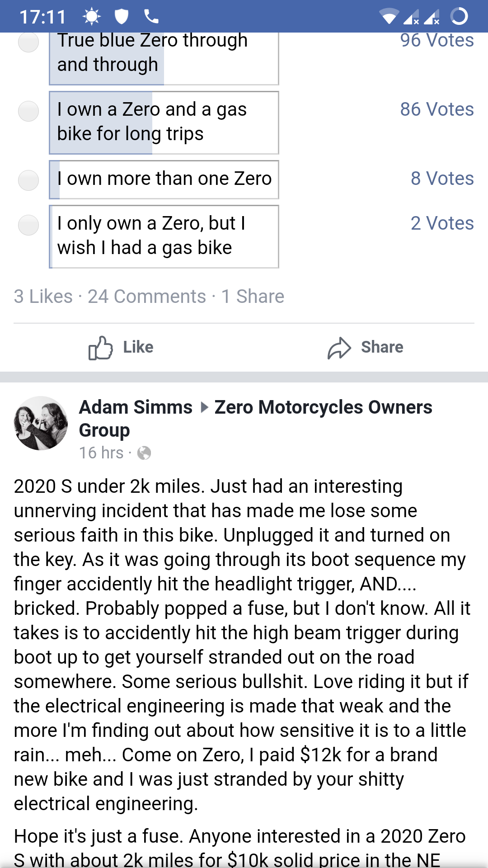The height and width of the screenshot is (868, 488).
Task: Tap the thumbs-up Like icon
Action: (x=100, y=348)
